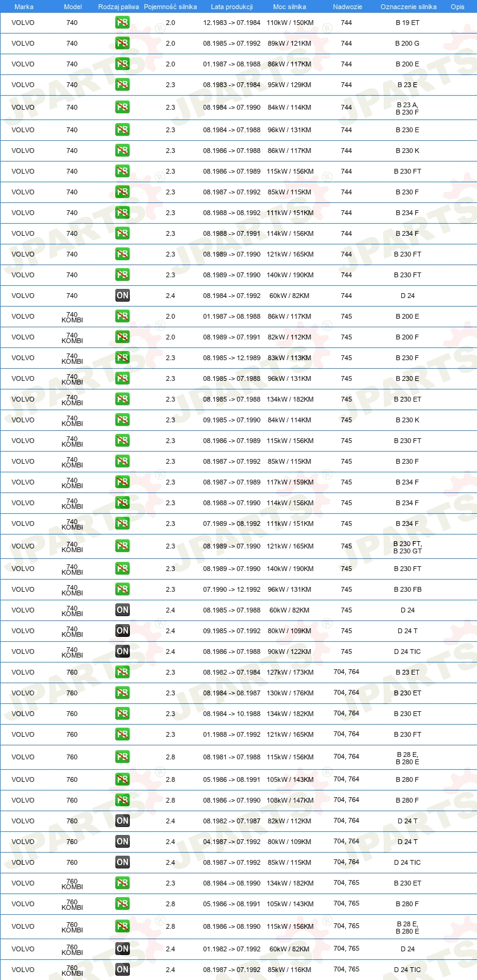Click the B 200 G engine code
Image resolution: width=477 pixels, height=980 pixels.
407,43
